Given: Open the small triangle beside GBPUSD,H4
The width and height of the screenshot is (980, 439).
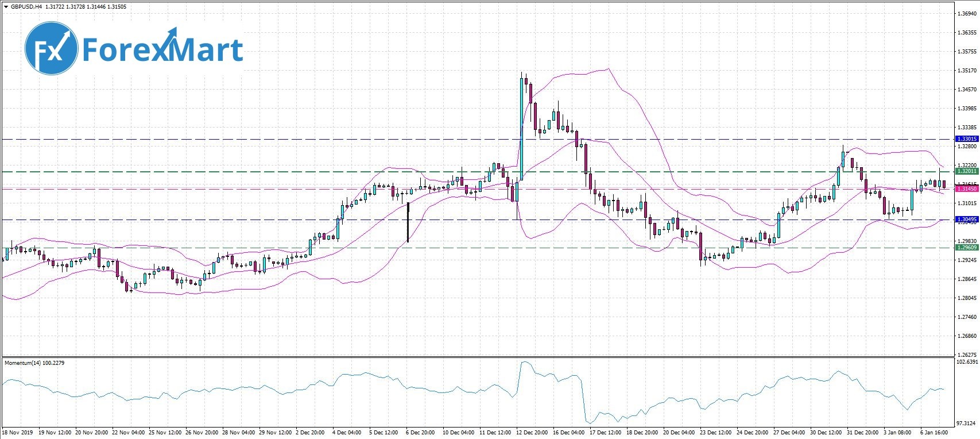Looking at the screenshot, I should click(x=6, y=7).
